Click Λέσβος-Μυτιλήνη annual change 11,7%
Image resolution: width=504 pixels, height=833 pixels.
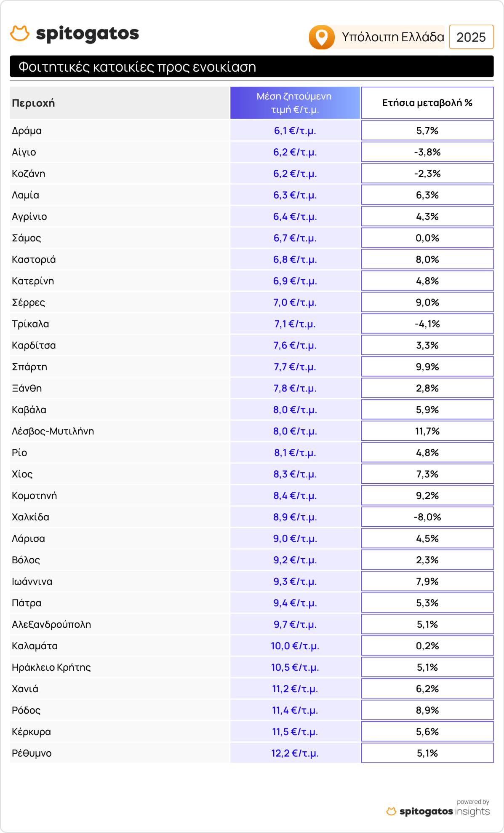point(427,431)
